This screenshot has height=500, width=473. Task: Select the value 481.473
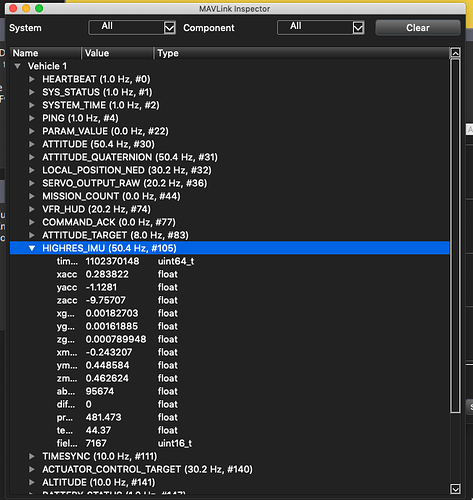coord(104,417)
